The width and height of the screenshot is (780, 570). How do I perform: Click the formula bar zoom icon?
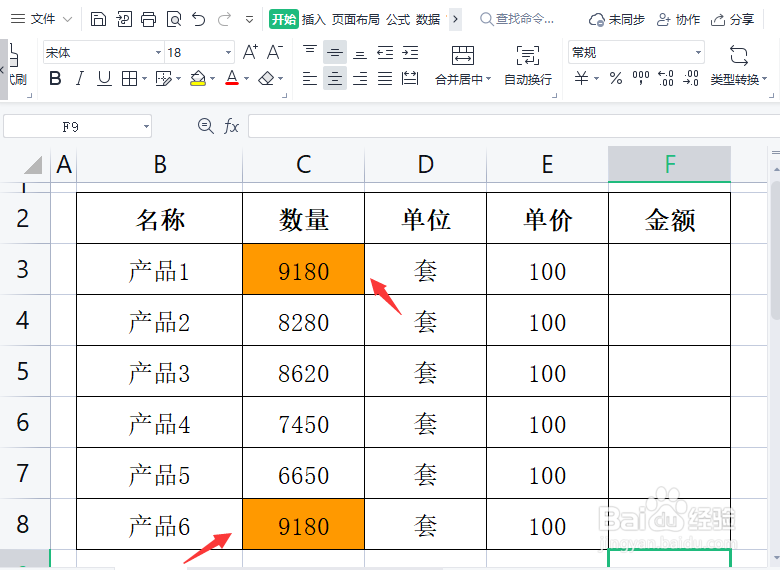(x=205, y=126)
